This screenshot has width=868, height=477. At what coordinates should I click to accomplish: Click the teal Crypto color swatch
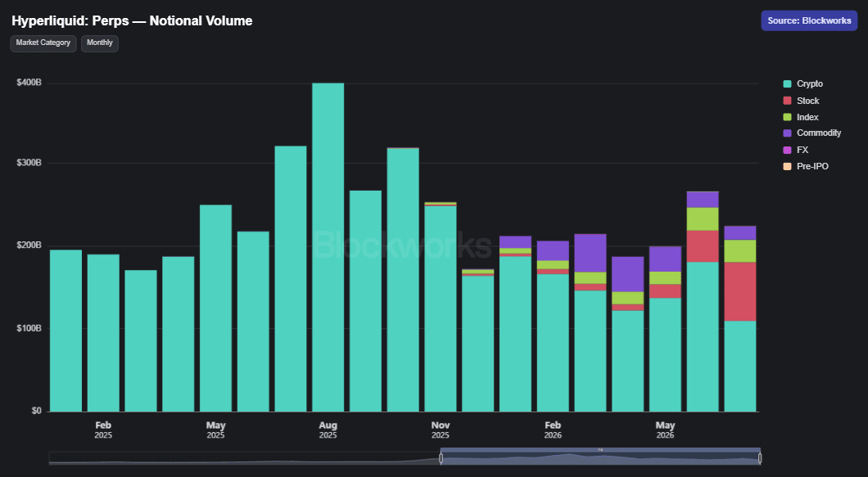787,83
